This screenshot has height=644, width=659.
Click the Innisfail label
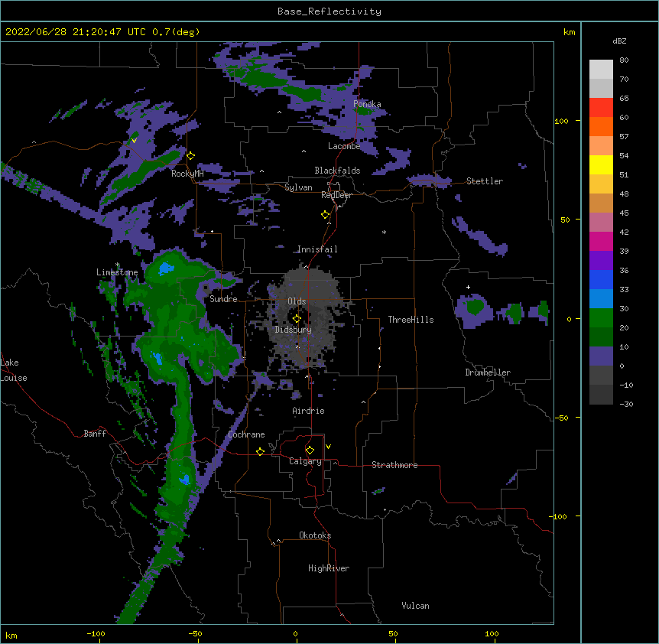(x=317, y=249)
